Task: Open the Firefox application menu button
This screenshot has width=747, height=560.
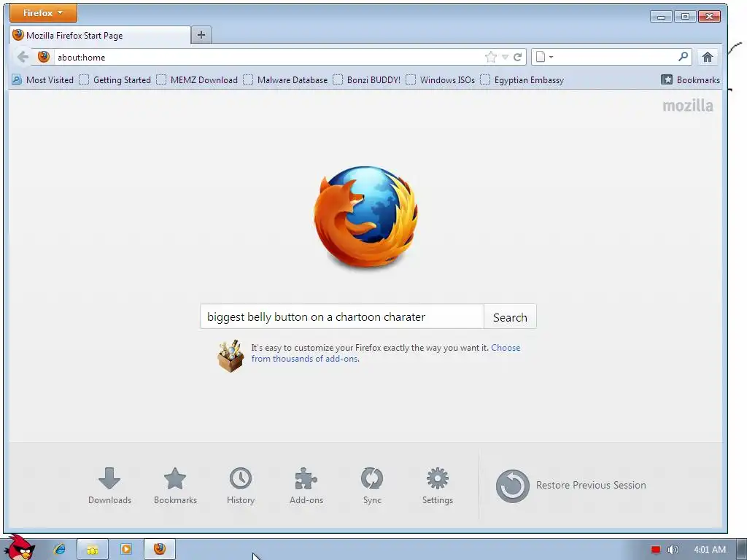Action: point(43,13)
